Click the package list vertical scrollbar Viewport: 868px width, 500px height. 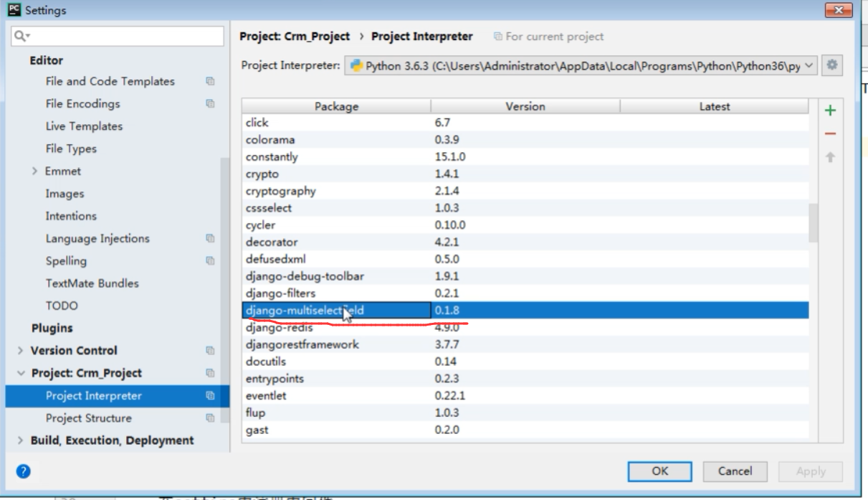pos(814,222)
